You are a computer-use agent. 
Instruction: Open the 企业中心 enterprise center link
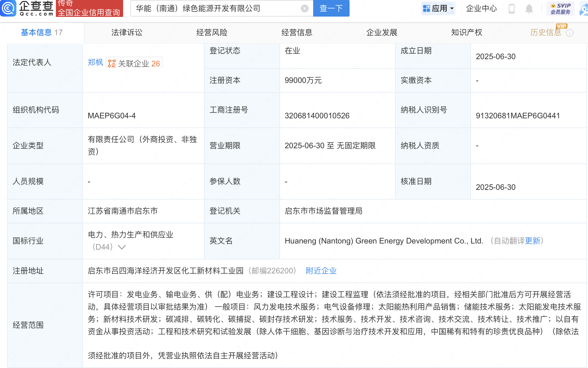(x=481, y=8)
